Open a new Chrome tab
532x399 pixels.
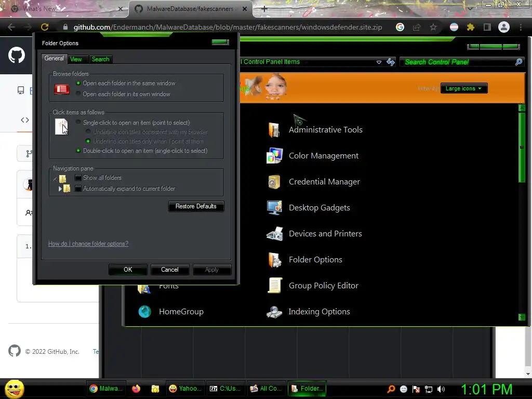point(264,9)
